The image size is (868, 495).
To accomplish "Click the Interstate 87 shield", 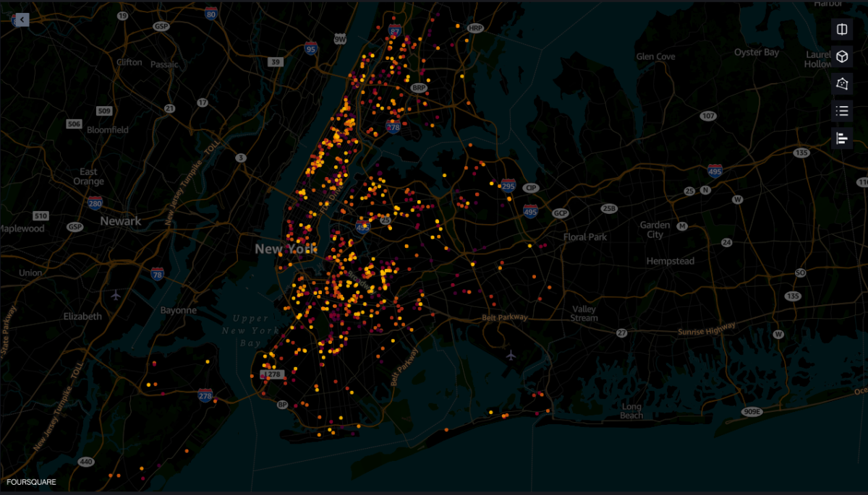I will [394, 31].
